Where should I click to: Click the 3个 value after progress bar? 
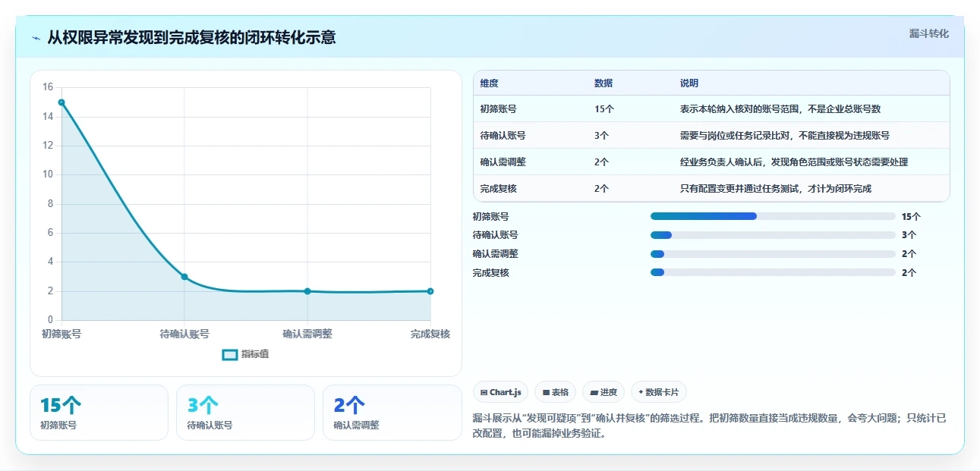tap(909, 235)
